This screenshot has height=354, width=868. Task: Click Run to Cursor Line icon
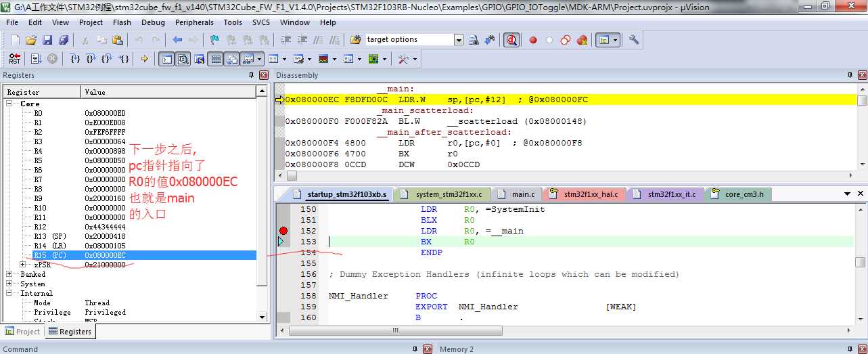pyautogui.click(x=124, y=59)
